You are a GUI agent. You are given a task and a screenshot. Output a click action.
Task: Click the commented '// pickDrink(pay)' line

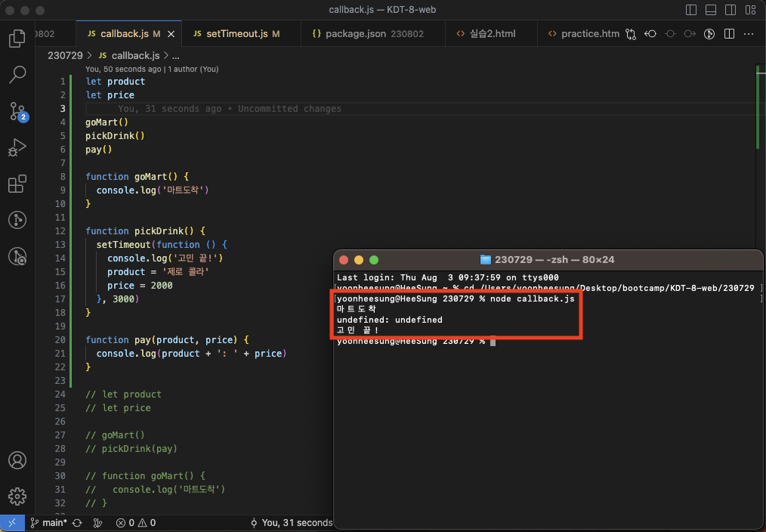click(131, 448)
